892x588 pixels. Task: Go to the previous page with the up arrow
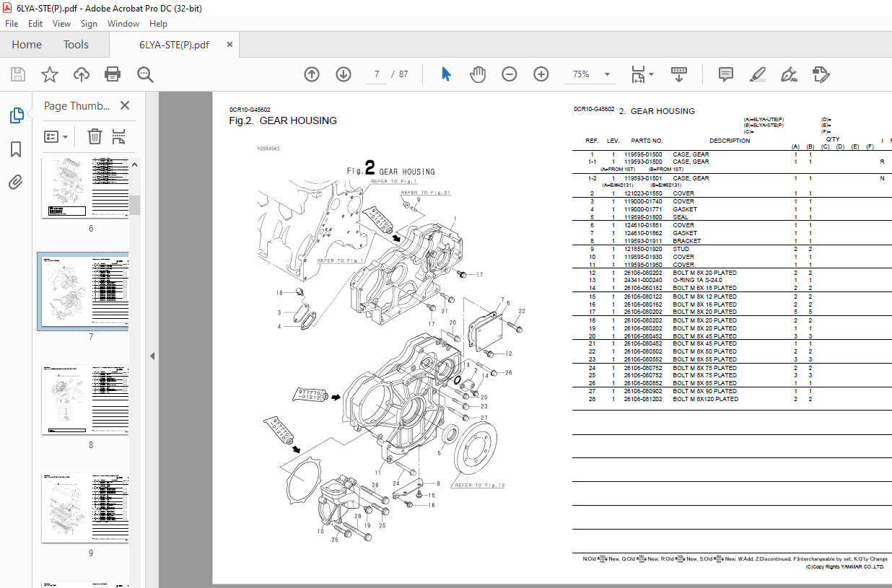coord(312,74)
